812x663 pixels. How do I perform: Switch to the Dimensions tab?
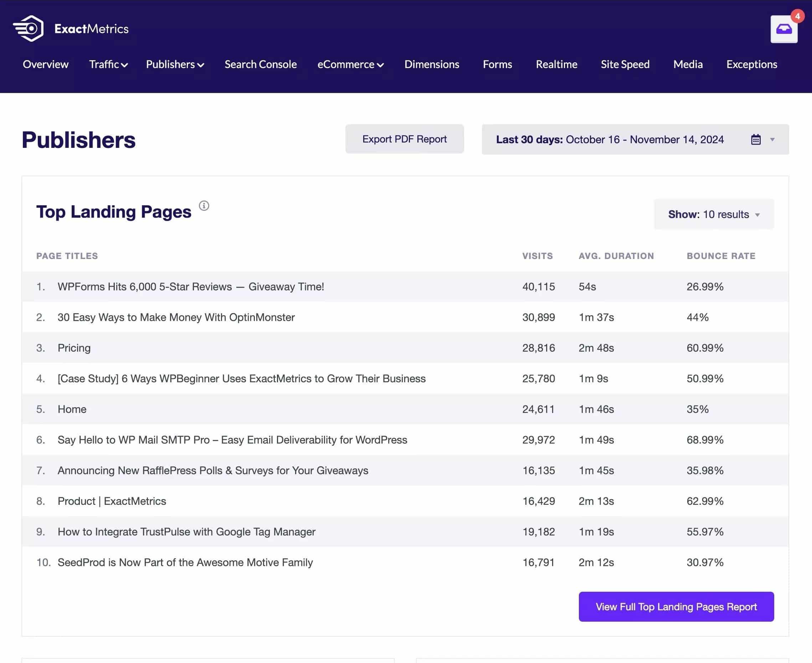[432, 64]
